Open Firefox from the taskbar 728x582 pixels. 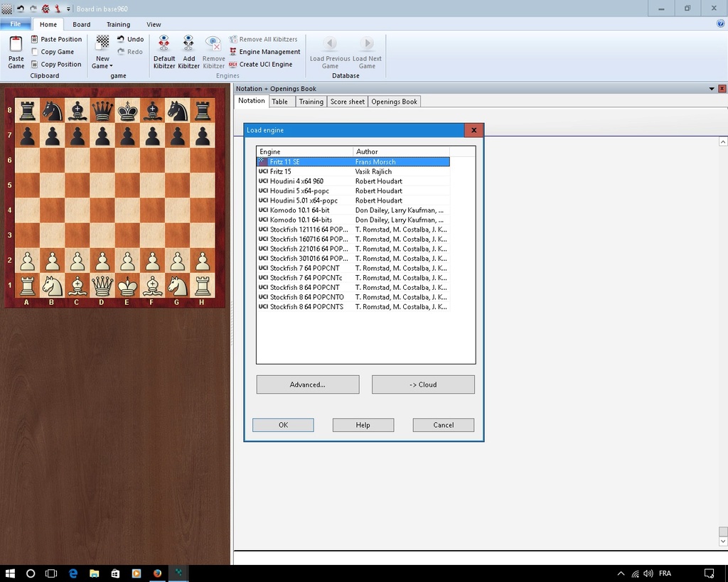(x=157, y=573)
